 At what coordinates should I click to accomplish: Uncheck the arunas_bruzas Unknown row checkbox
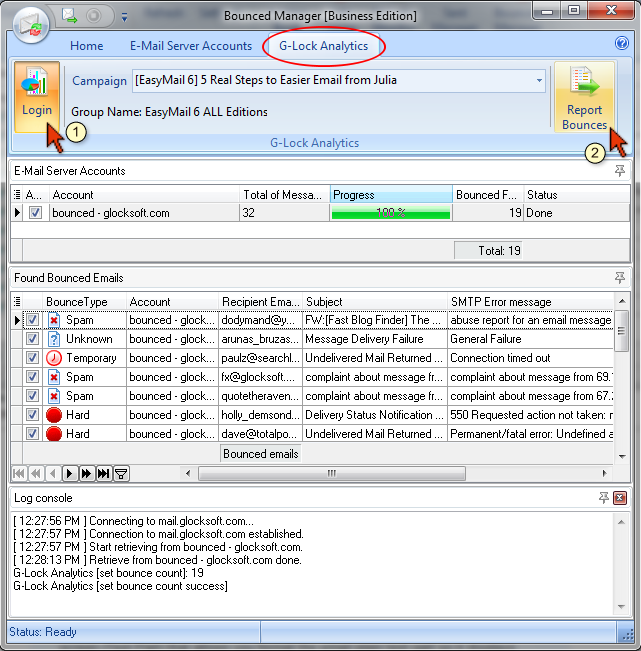coord(32,339)
